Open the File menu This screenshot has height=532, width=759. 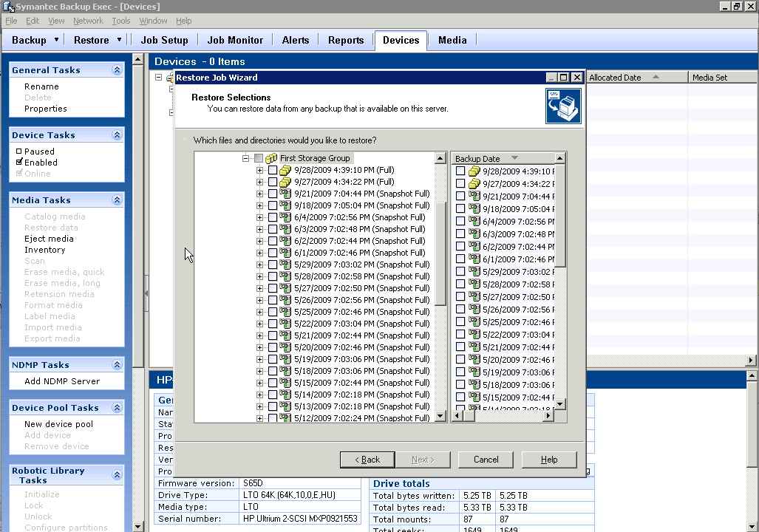click(x=11, y=21)
